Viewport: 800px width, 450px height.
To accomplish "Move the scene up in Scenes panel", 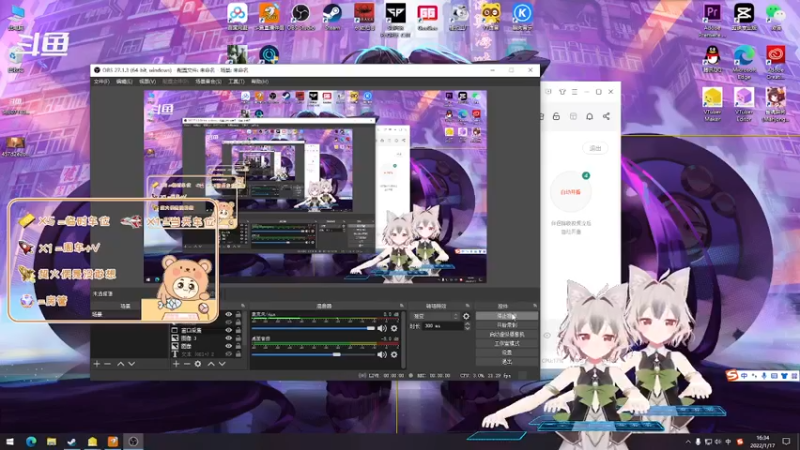I will tap(120, 364).
